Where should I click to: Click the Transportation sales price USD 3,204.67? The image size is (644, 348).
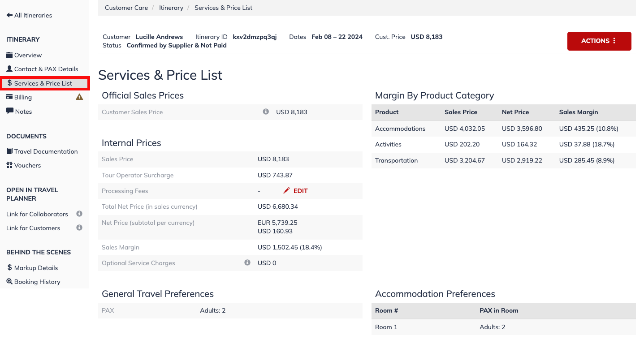(x=465, y=160)
